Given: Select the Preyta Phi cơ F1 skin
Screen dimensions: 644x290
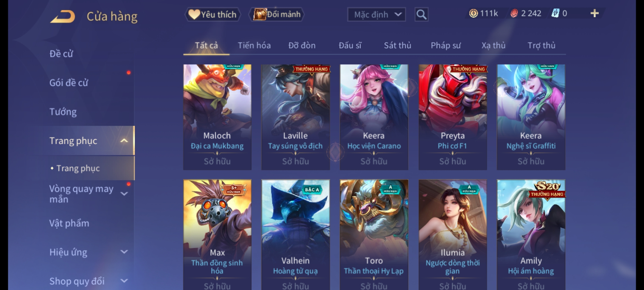Looking at the screenshot, I should click(x=453, y=117).
